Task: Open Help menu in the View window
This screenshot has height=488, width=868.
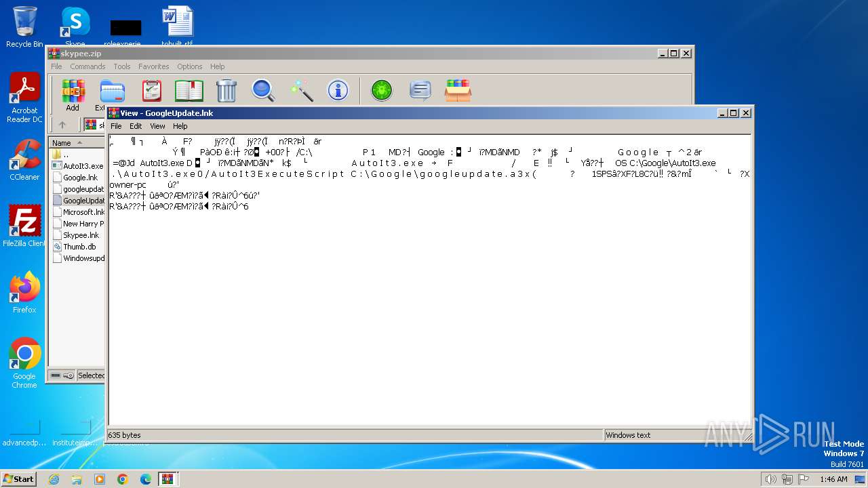Action: tap(180, 126)
